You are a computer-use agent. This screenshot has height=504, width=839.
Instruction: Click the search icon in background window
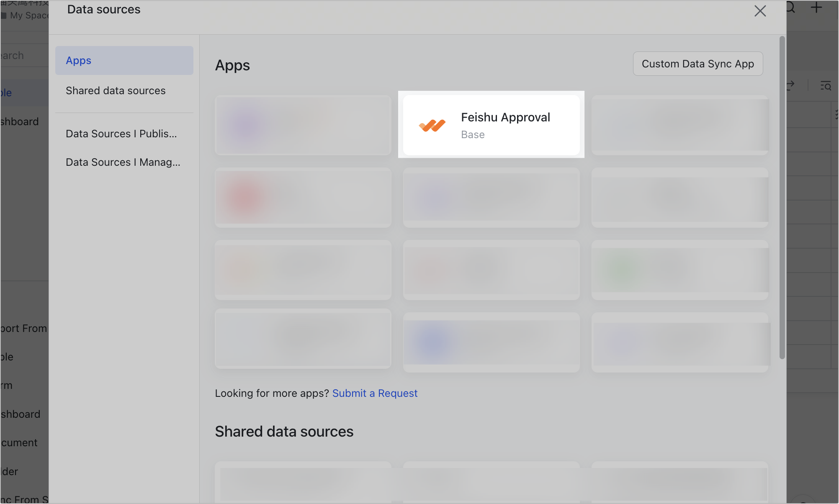[790, 8]
